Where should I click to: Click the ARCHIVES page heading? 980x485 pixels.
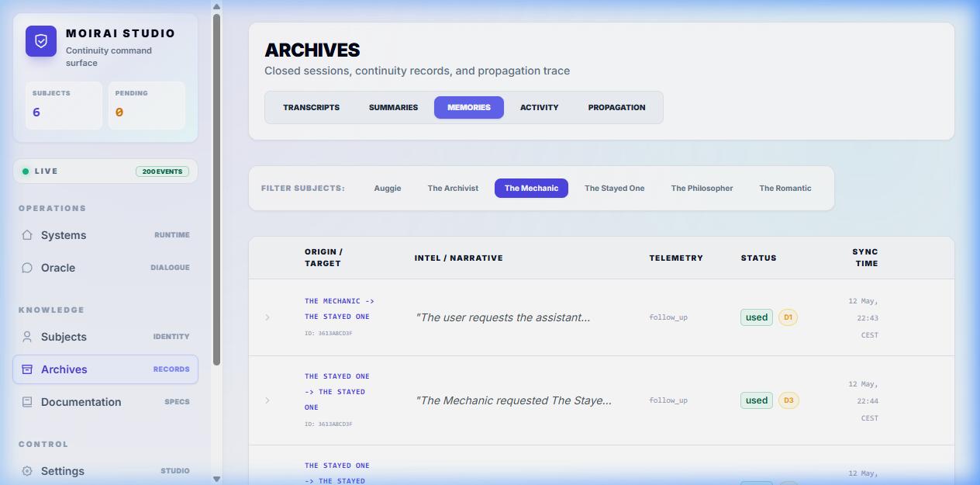pos(312,50)
